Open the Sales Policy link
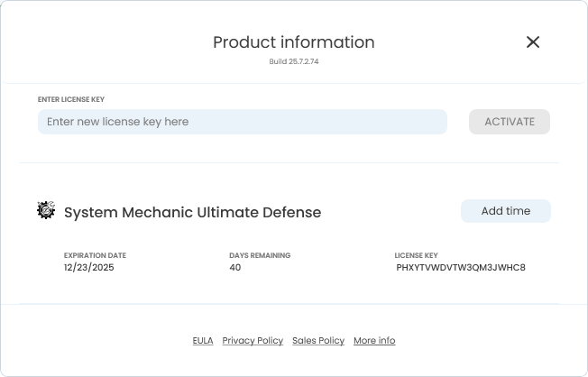The image size is (588, 377). point(318,340)
